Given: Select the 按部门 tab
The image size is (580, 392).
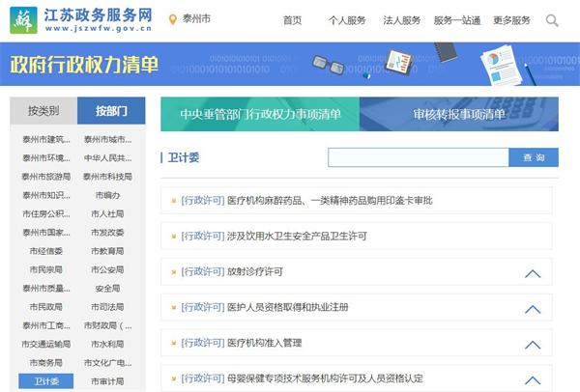Looking at the screenshot, I should tap(111, 110).
